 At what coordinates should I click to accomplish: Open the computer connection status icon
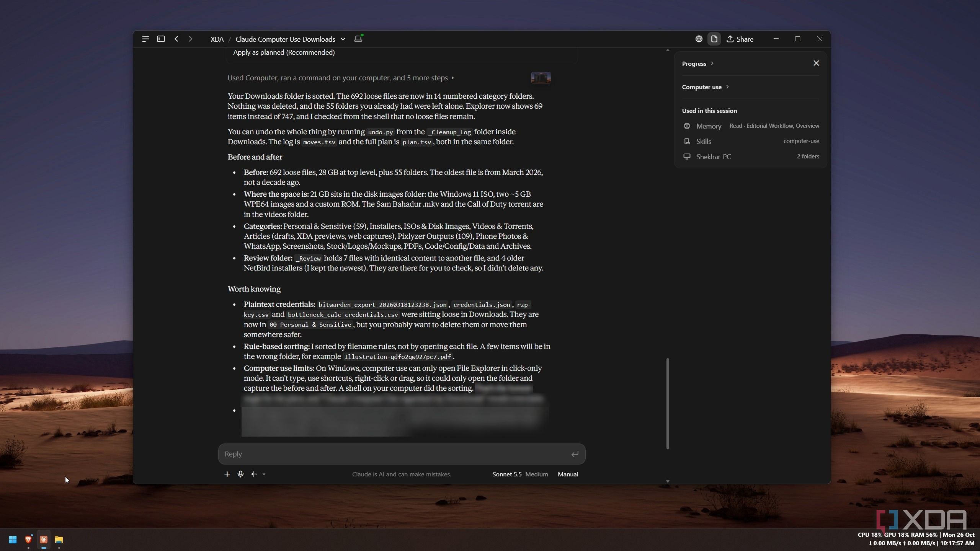click(358, 39)
